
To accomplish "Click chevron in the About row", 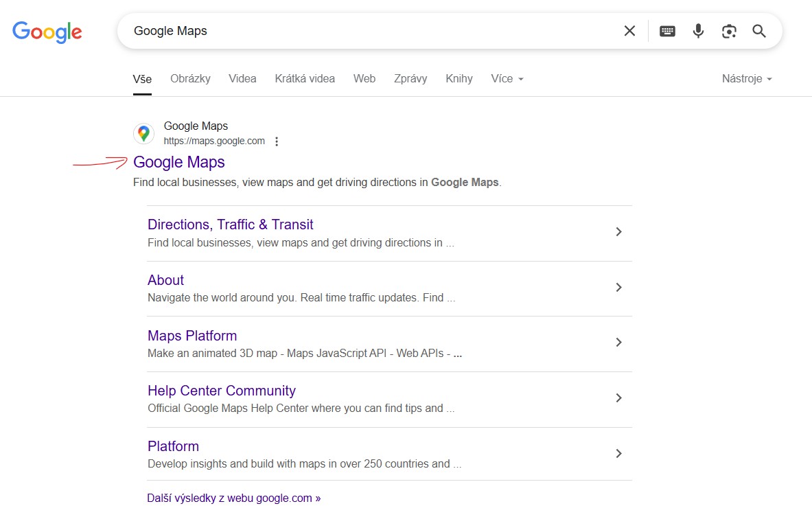I will 618,287.
